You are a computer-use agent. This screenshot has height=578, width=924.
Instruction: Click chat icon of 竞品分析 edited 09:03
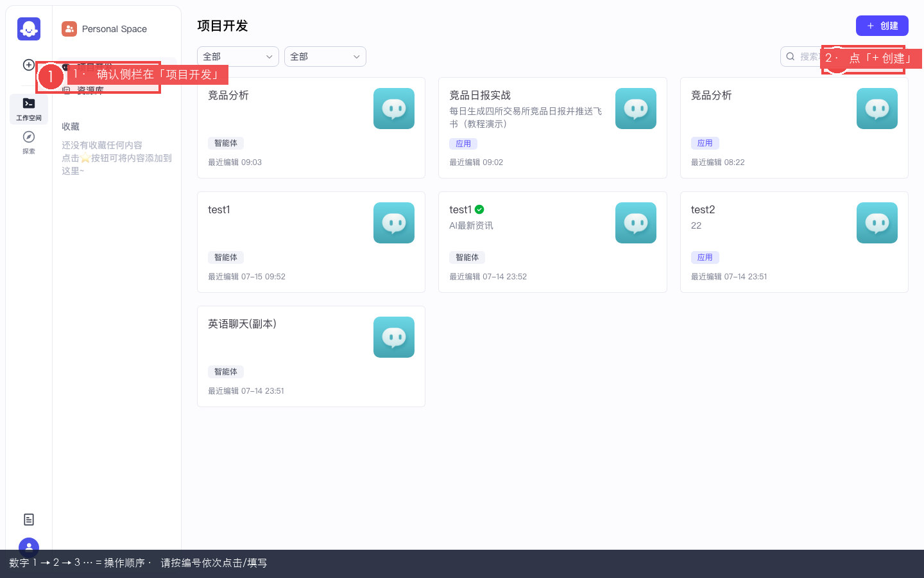pyautogui.click(x=394, y=109)
